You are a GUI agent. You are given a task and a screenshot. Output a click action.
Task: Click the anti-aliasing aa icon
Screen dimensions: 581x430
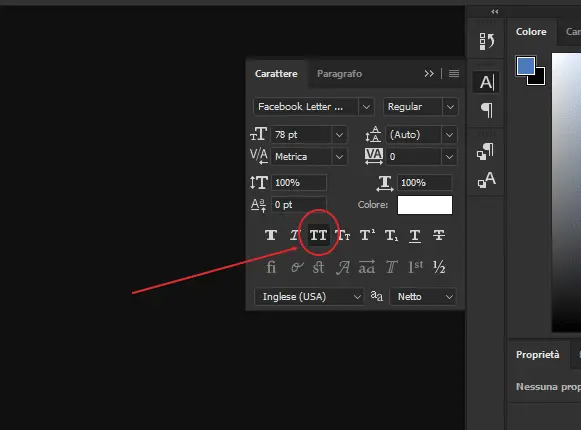click(377, 296)
